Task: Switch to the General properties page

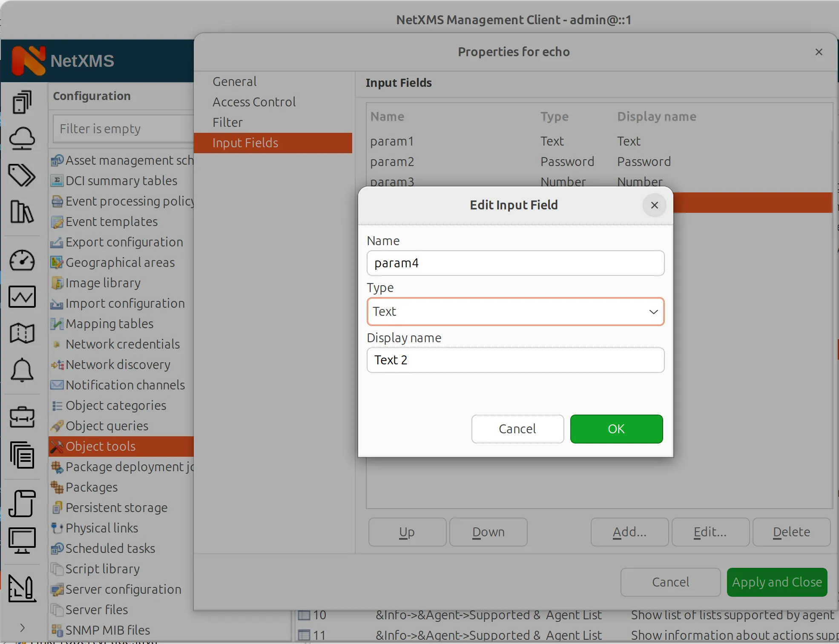Action: pyautogui.click(x=234, y=81)
